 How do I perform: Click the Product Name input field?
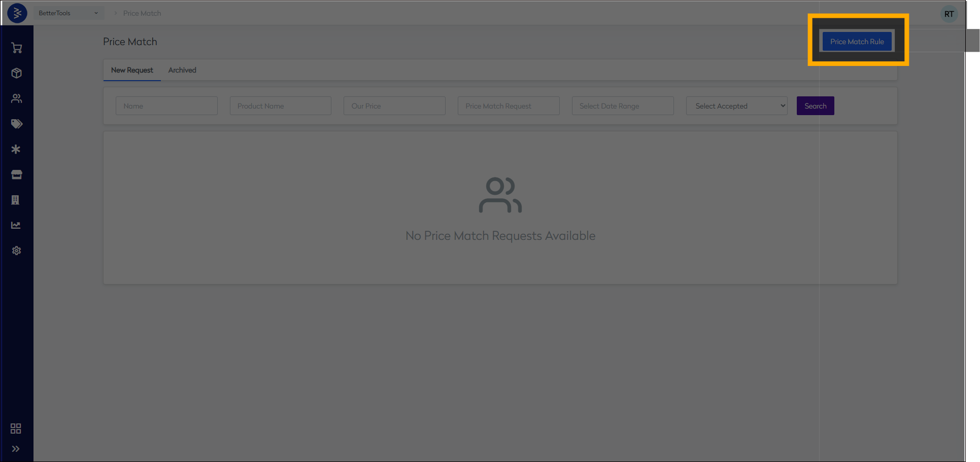pyautogui.click(x=280, y=106)
